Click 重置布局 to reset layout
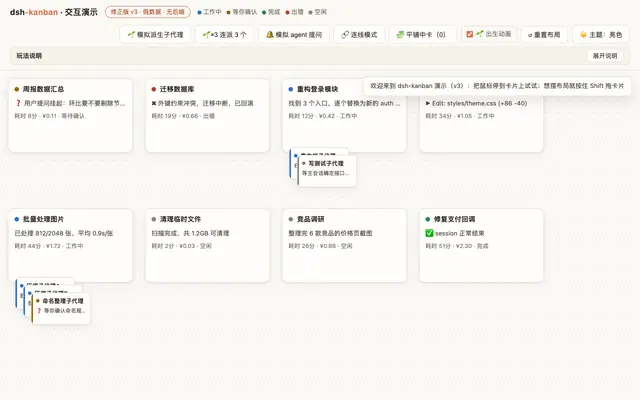Screen dimensions: 640x400 (544, 35)
